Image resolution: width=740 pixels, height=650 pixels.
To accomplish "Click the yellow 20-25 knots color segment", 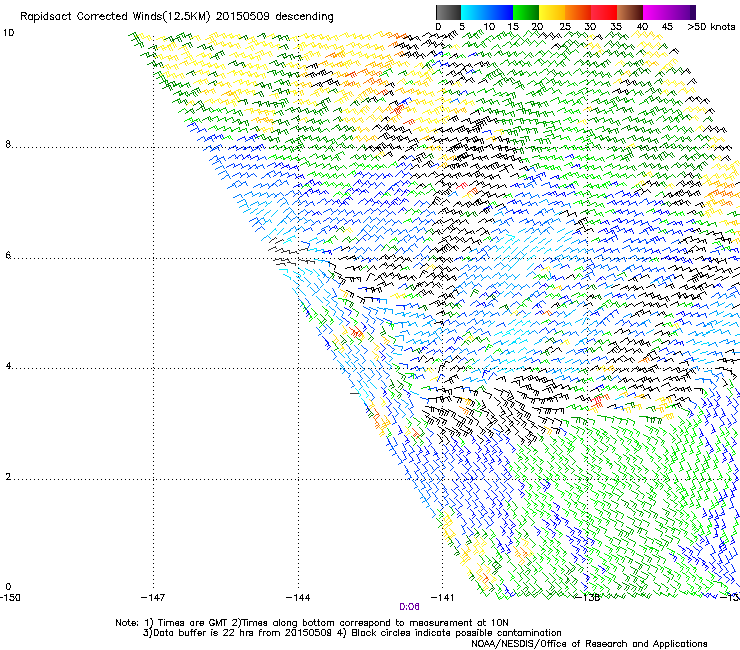I will pyautogui.click(x=552, y=12).
